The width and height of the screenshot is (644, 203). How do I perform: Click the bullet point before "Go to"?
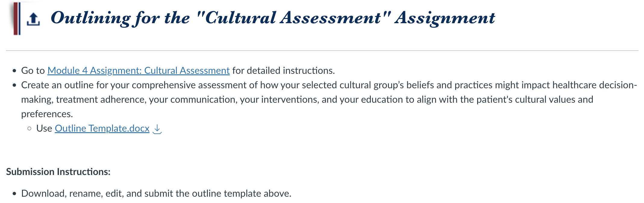click(x=14, y=71)
